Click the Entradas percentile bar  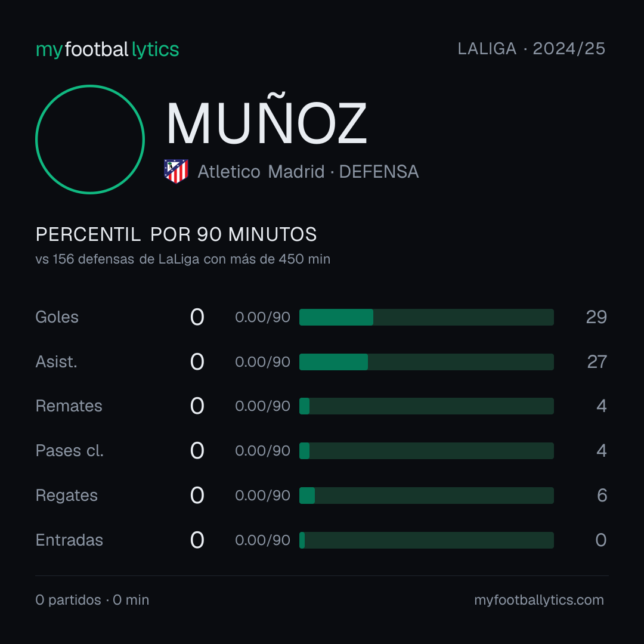click(426, 540)
